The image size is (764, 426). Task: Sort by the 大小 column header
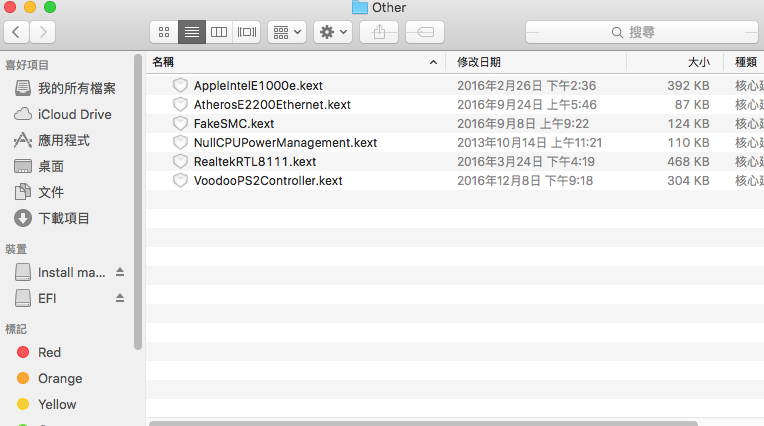(x=698, y=62)
